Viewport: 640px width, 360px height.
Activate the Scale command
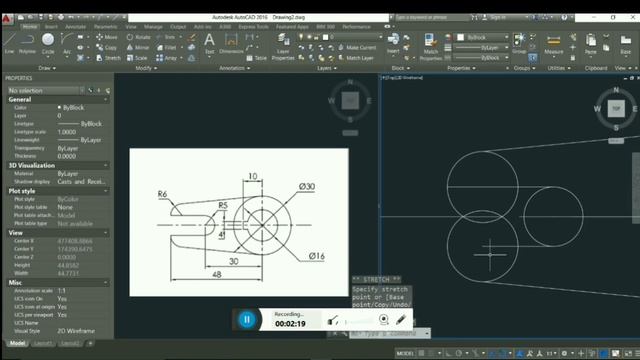tap(137, 58)
